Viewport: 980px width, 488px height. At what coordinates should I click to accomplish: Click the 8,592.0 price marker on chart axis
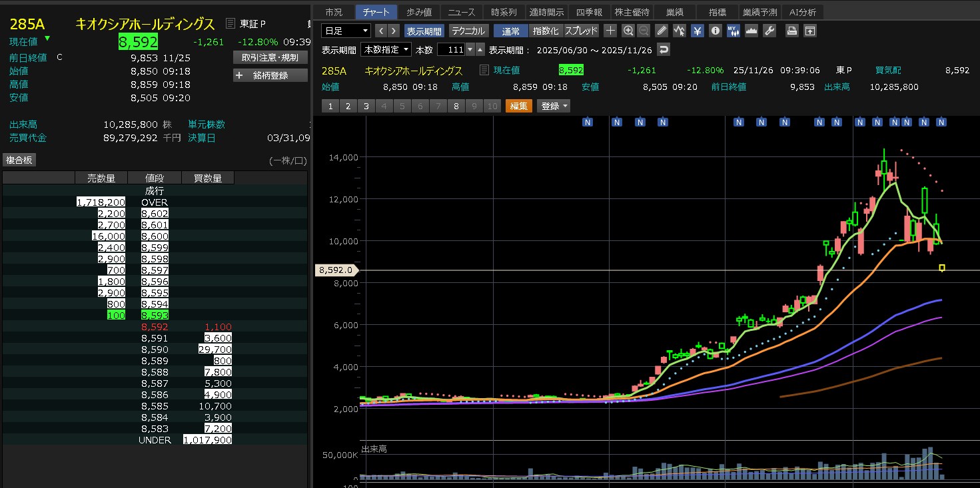pos(336,270)
